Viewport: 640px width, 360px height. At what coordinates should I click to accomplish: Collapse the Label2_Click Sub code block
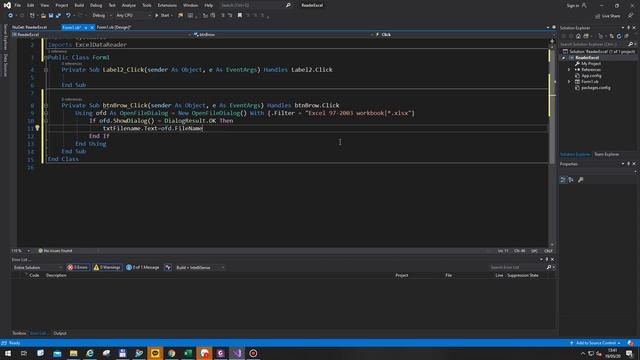coord(46,70)
